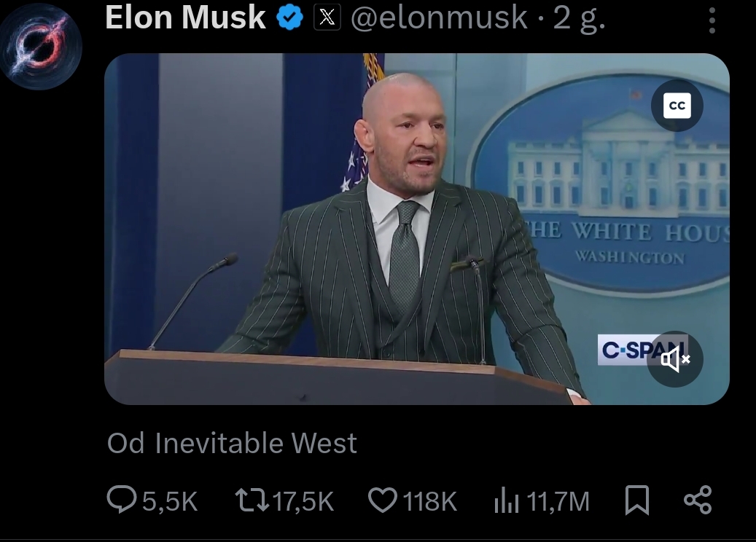The height and width of the screenshot is (542, 756).
Task: Click the 5,5K replies count
Action: coord(170,501)
